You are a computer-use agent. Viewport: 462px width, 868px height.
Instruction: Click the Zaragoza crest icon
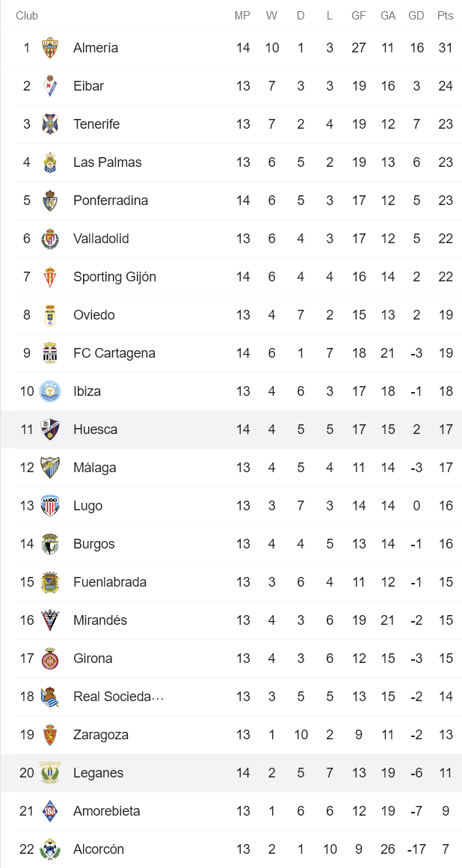click(x=51, y=734)
